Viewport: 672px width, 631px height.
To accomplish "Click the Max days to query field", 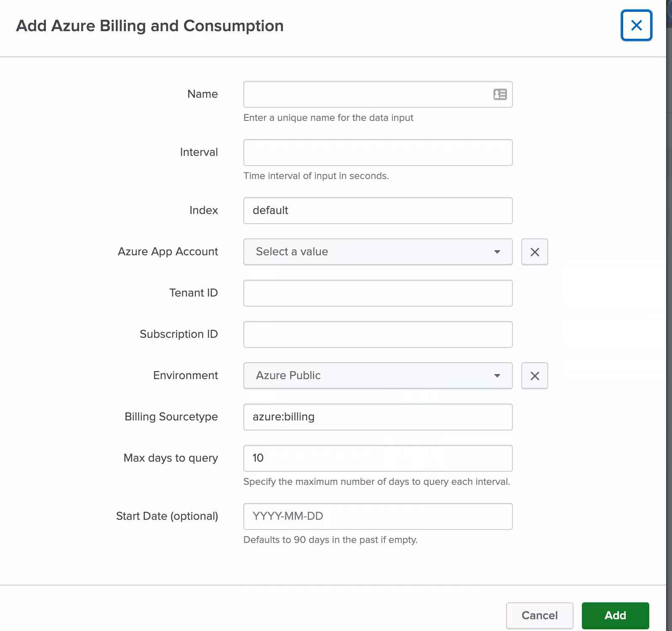I will [378, 458].
